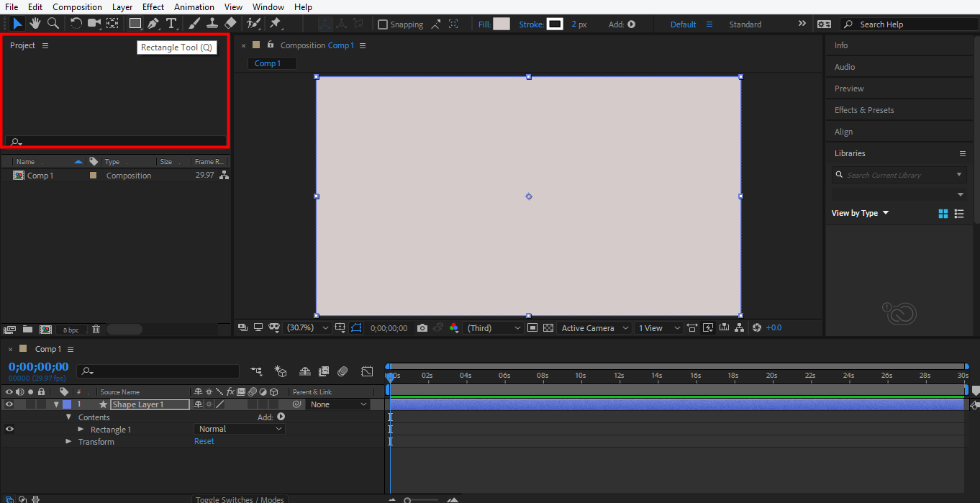Select the Zoom tool in toolbar
The image size is (980, 503).
coord(53,24)
